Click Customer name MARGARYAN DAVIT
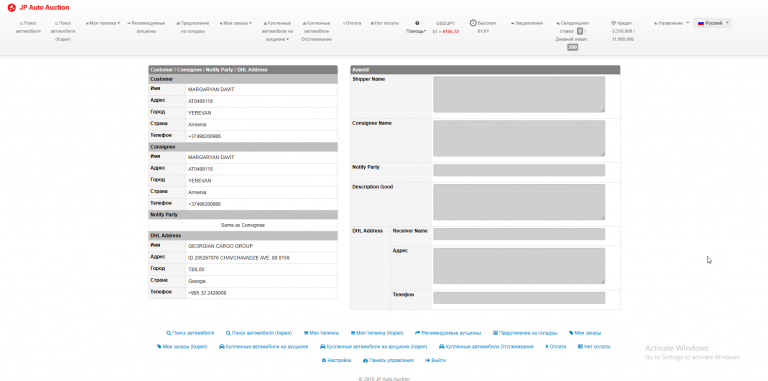This screenshot has height=381, width=768. (211, 90)
